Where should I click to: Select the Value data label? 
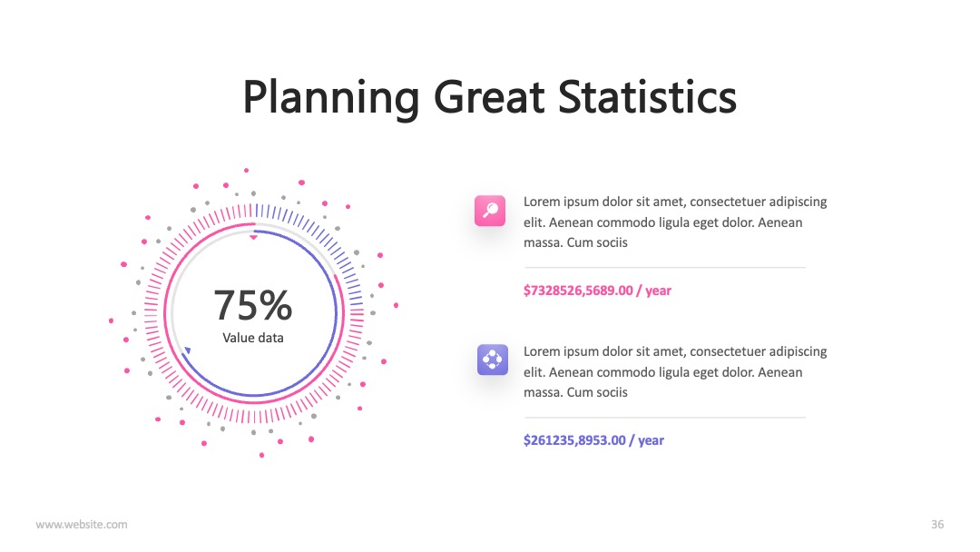tap(253, 339)
